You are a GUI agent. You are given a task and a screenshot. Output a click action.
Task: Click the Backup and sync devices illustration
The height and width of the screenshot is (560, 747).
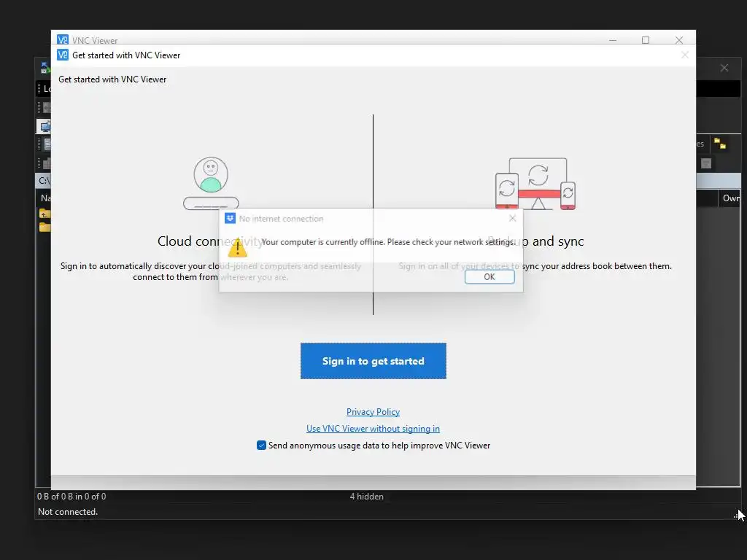535,184
